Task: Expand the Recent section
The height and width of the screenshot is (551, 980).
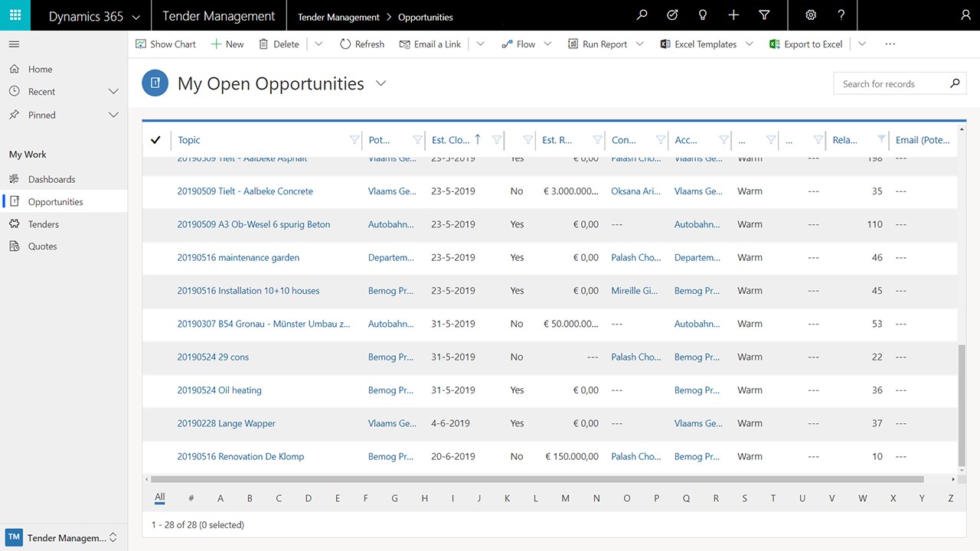Action: [x=114, y=92]
